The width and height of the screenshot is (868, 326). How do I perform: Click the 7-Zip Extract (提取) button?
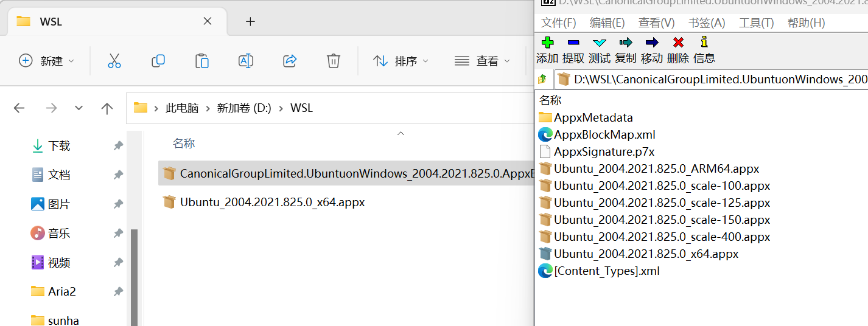573,50
